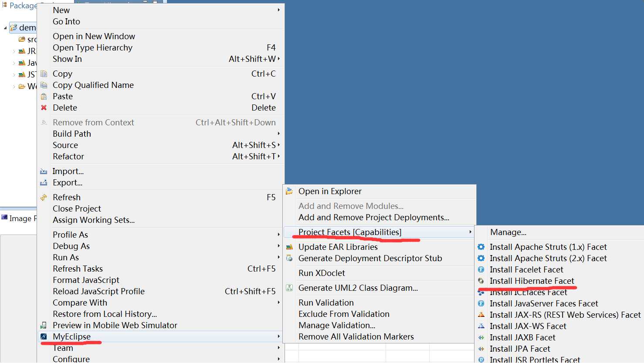Expand the Profile As submenu arrow
This screenshot has height=363, width=644.
[x=279, y=234]
